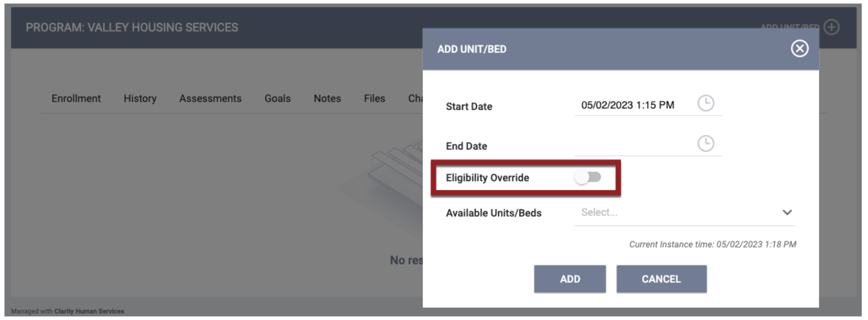Click the CANCEL button
The height and width of the screenshot is (320, 868).
click(662, 279)
